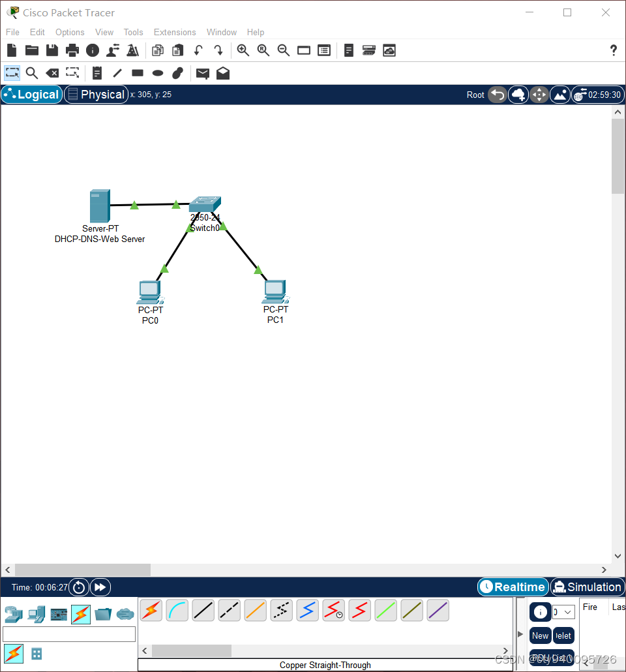The height and width of the screenshot is (672, 626).
Task: Open Network Information icon
Action: 93,51
